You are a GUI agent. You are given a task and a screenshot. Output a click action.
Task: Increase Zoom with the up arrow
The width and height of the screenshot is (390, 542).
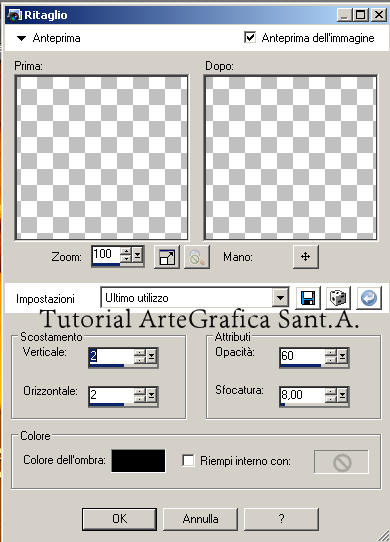tap(126, 252)
